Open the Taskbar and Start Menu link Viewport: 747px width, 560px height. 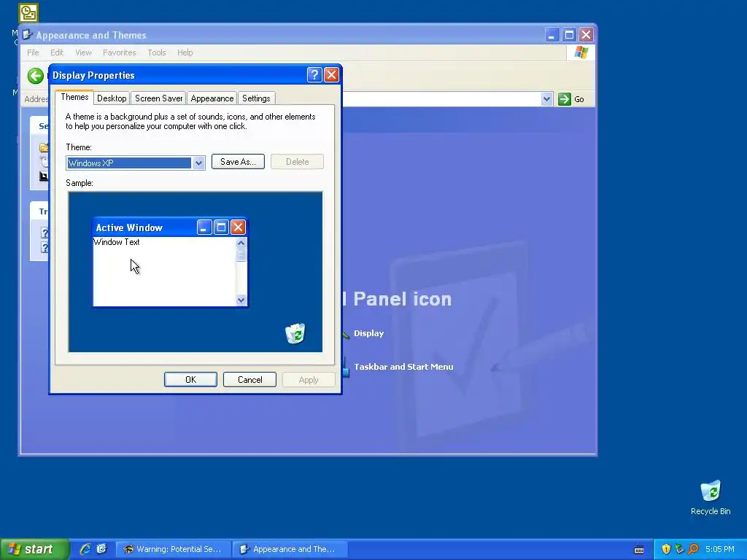pos(403,367)
